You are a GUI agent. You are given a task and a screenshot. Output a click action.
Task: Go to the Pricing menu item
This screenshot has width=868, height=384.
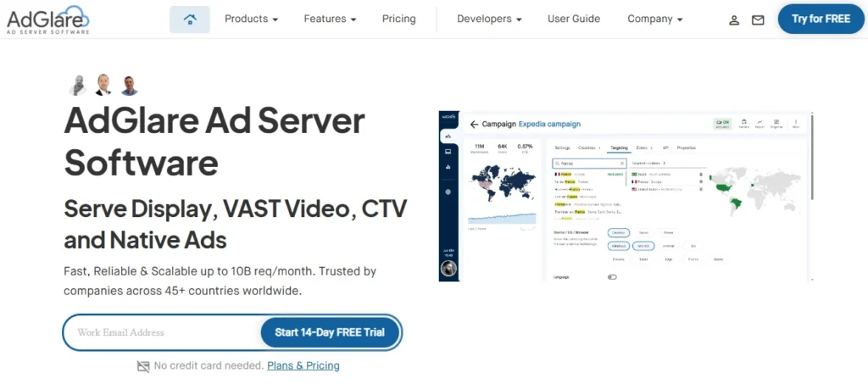tap(398, 19)
